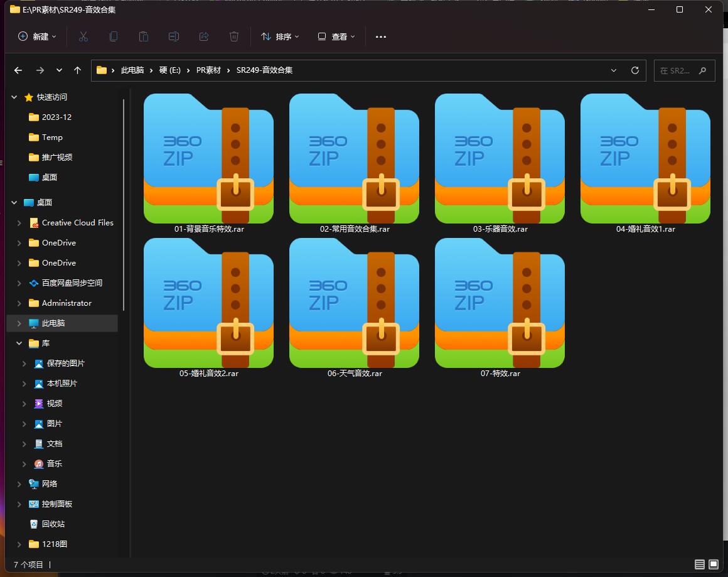728x577 pixels.
Task: Go back with the left arrow
Action: (18, 70)
